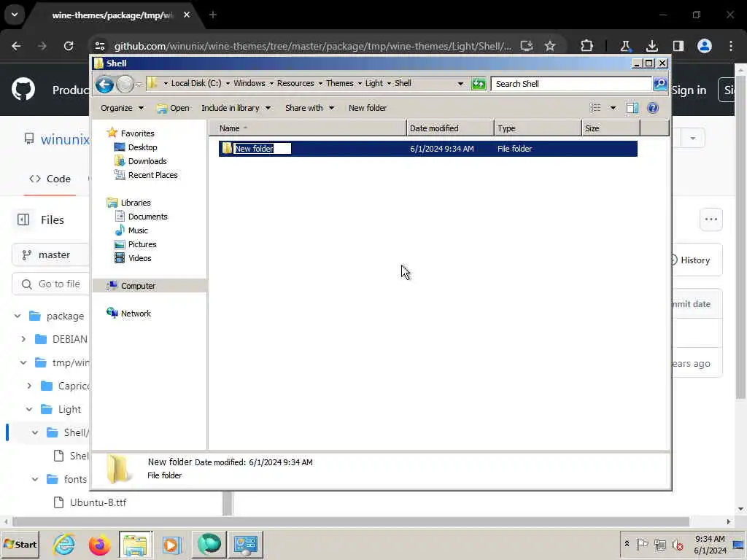Close the wine-themes browser tab
747x560 pixels.
coord(187,15)
